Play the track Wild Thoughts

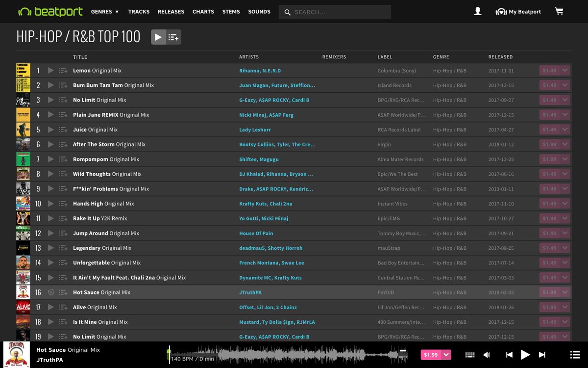[51, 174]
